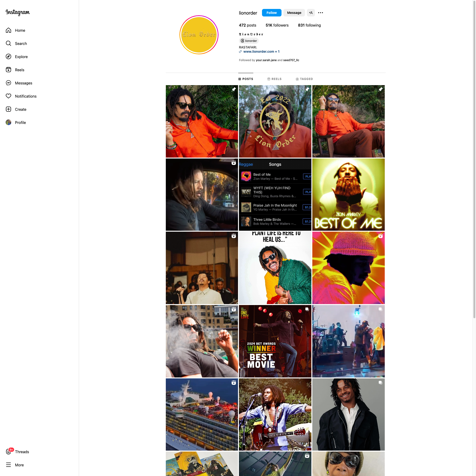Open Explore compass icon
The width and height of the screenshot is (476, 476).
[8, 57]
